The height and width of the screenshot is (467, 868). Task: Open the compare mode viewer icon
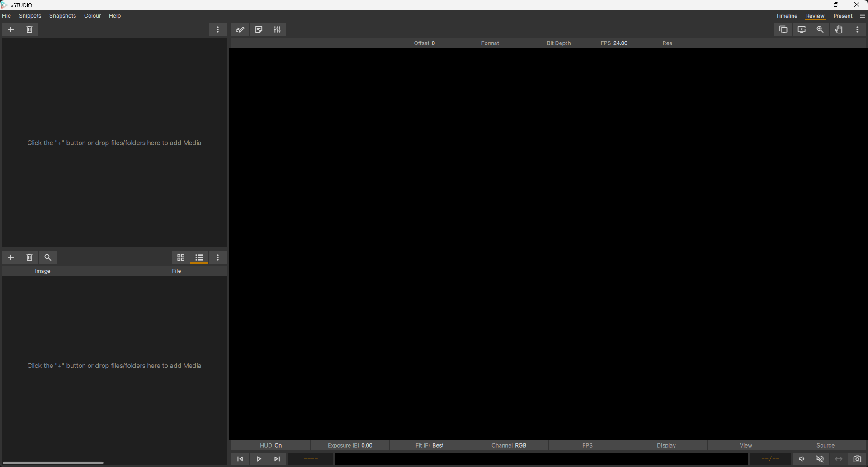tap(783, 29)
